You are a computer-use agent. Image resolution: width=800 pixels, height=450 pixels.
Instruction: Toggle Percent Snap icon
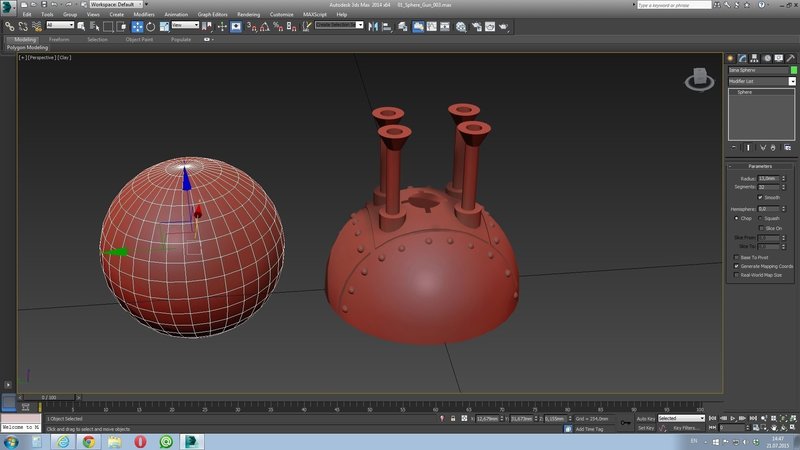[278, 26]
